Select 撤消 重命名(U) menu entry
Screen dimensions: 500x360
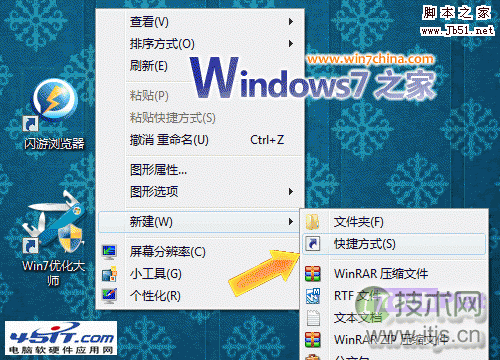[200, 140]
